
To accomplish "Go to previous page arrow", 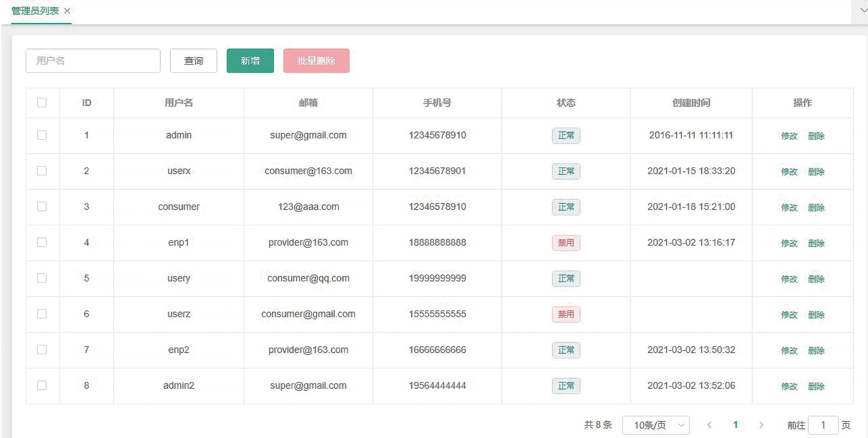I will click(x=709, y=425).
